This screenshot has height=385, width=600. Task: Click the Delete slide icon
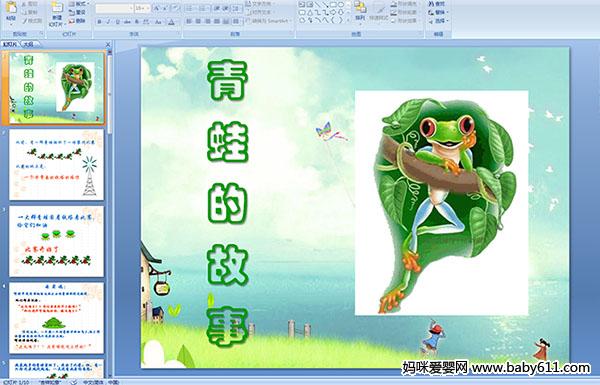72,21
